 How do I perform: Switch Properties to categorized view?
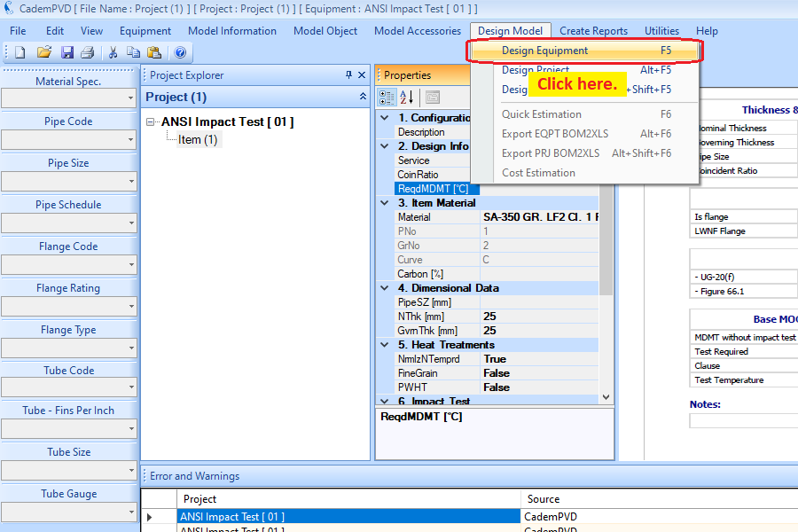coord(387,98)
